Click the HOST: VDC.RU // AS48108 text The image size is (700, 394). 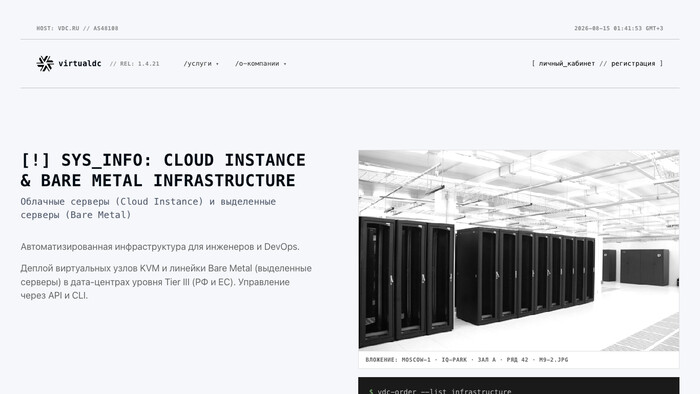77,28
